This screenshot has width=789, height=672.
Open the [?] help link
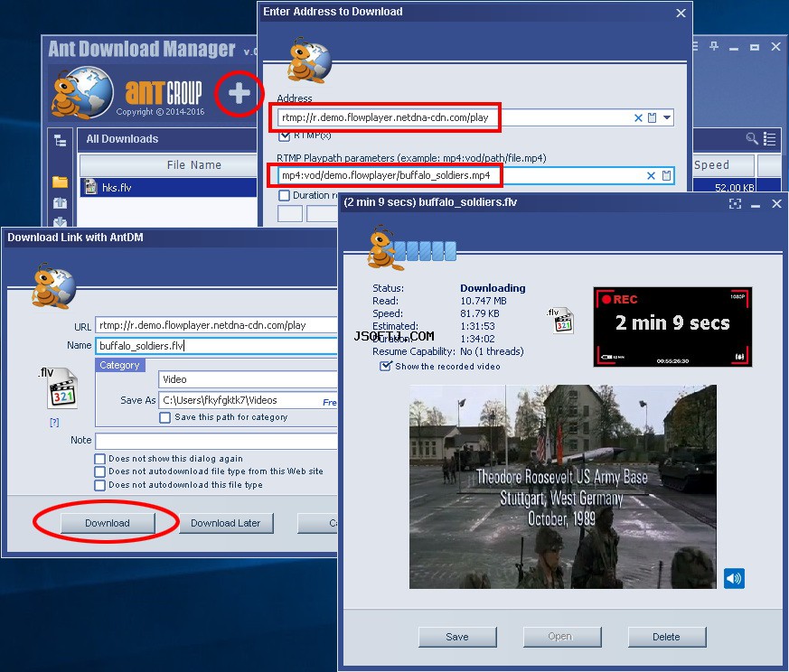pyautogui.click(x=54, y=423)
